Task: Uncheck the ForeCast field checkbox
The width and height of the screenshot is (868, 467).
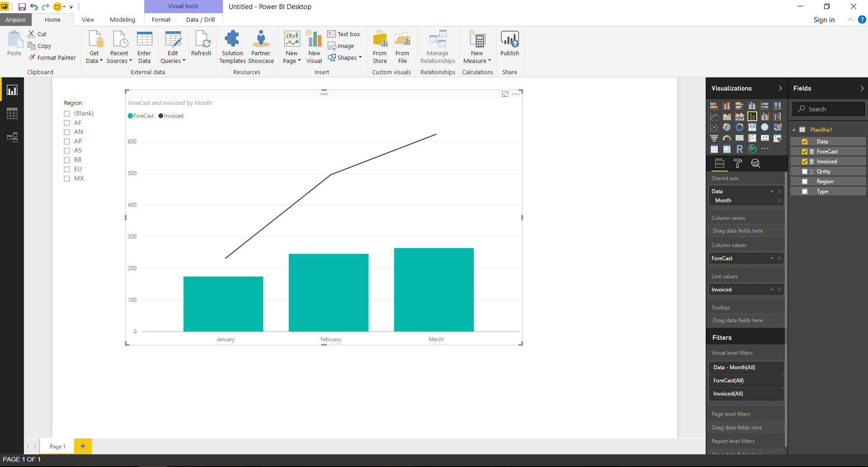Action: (x=805, y=152)
